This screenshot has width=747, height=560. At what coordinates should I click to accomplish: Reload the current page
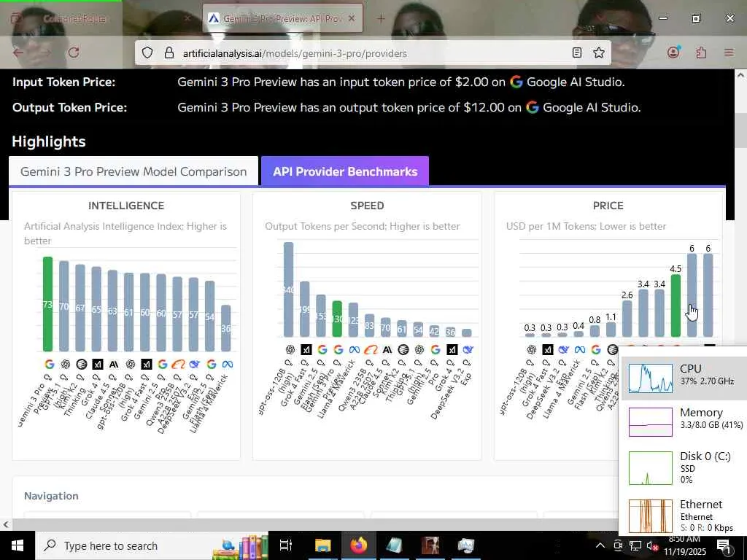tap(74, 52)
